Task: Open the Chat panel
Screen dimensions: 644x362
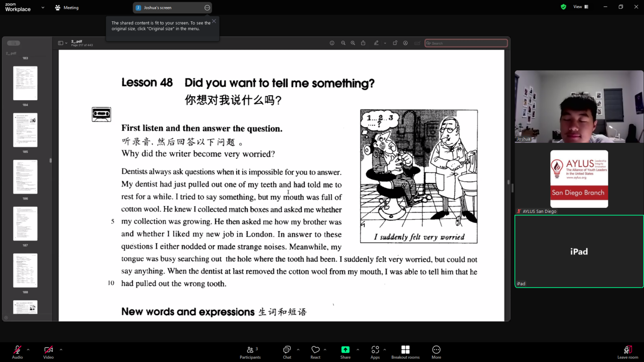Action: pos(287,352)
